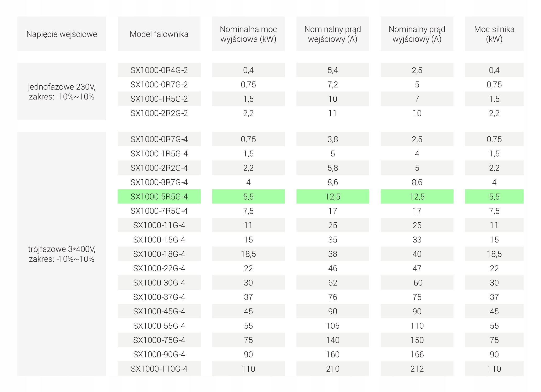
Task: Click the 'Napięcie wejściowe' header cell
Action: coord(62,34)
